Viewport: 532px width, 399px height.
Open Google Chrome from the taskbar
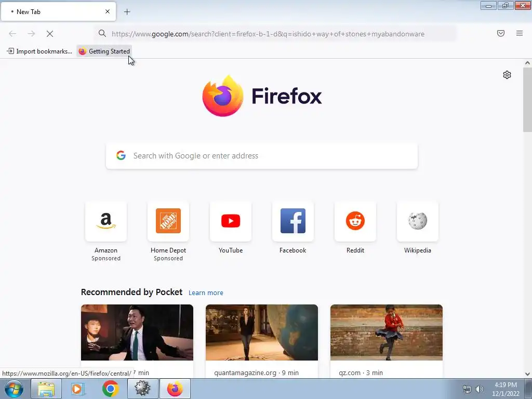tap(110, 389)
